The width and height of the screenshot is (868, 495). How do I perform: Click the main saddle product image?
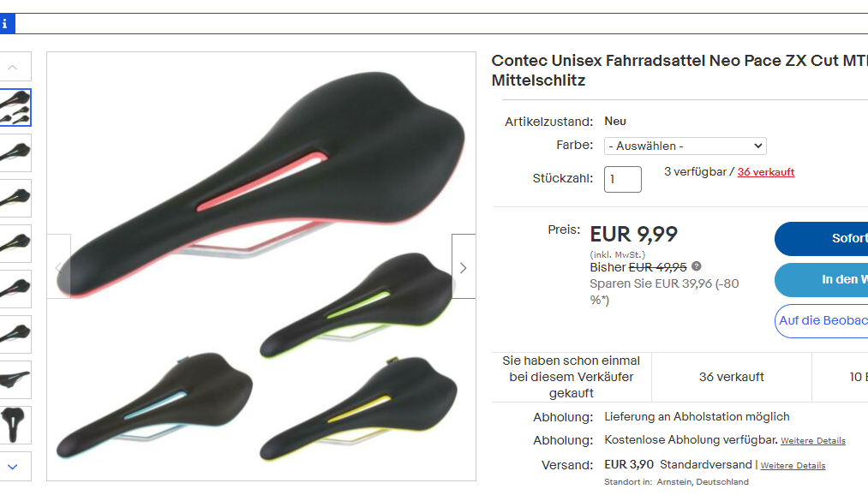[261, 266]
